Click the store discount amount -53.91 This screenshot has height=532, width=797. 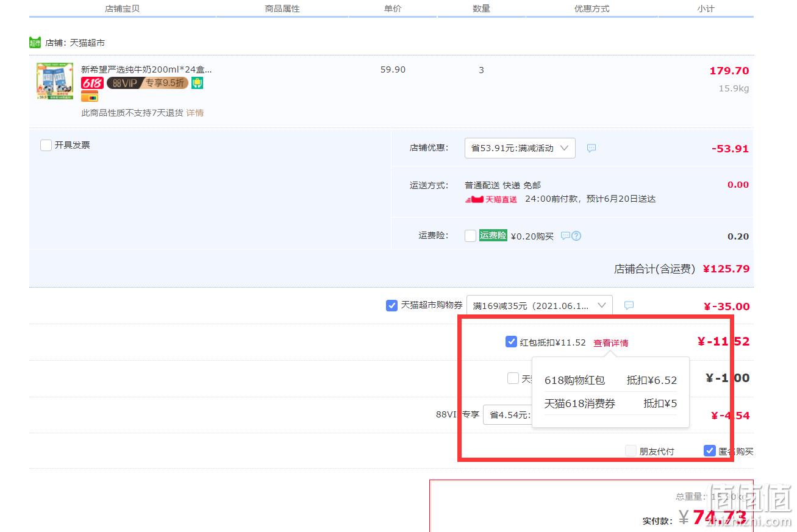pos(730,149)
